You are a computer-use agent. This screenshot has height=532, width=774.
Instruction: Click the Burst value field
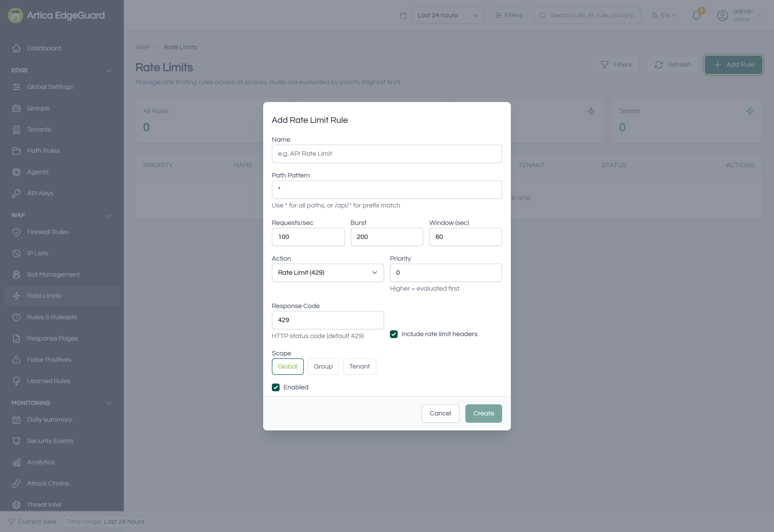click(387, 237)
